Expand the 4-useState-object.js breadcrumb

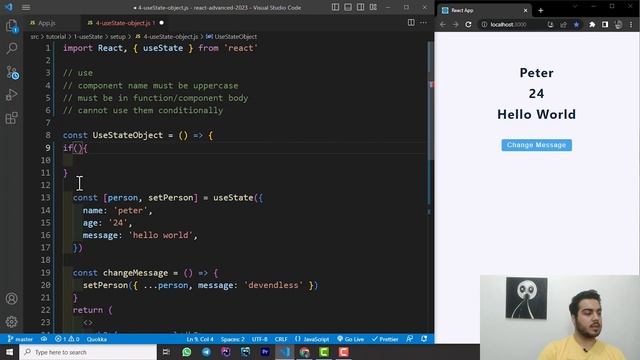167,37
